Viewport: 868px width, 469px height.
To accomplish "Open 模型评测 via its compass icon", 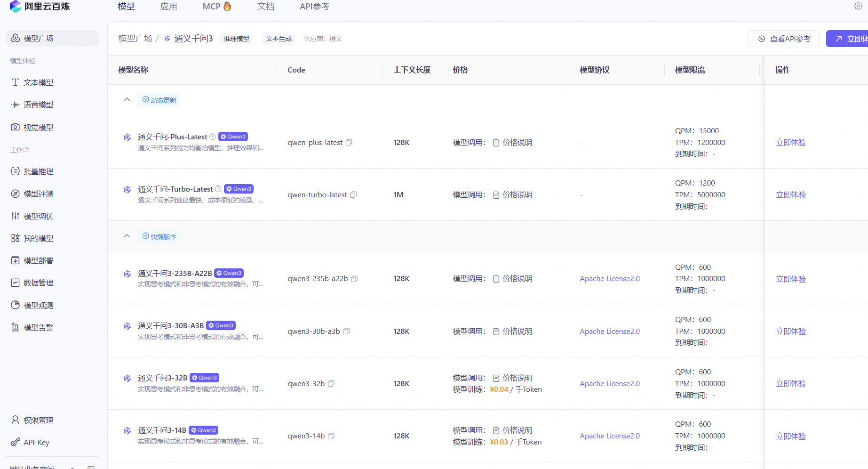I will [x=16, y=194].
